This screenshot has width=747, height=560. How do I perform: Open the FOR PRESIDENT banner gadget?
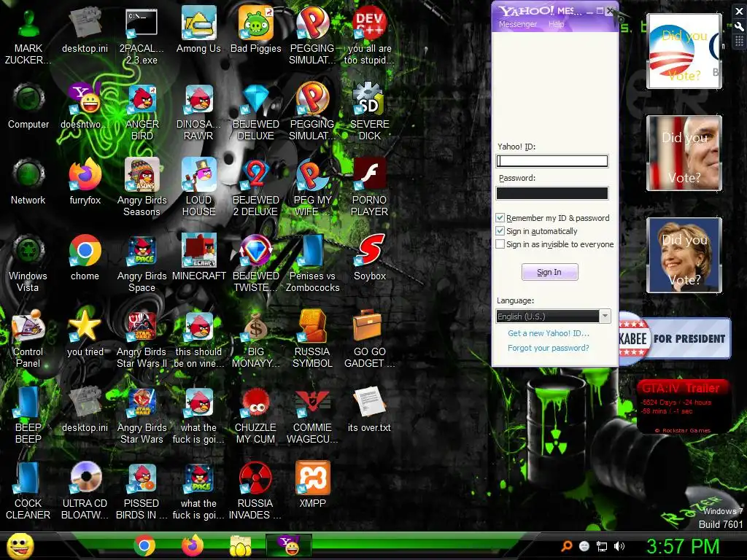tap(675, 338)
